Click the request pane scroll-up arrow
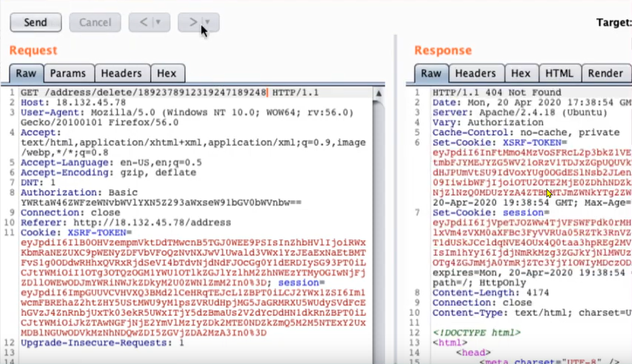This screenshot has width=632, height=364. [x=378, y=93]
